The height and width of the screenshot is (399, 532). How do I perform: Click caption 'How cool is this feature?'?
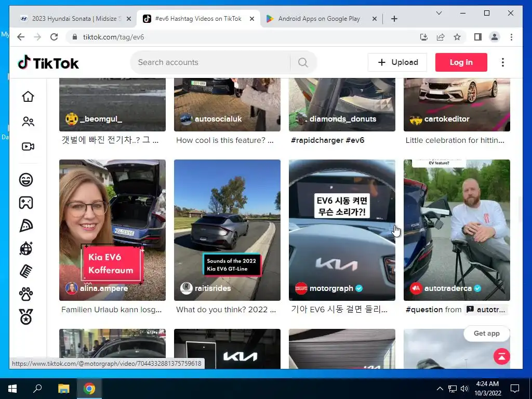click(224, 140)
